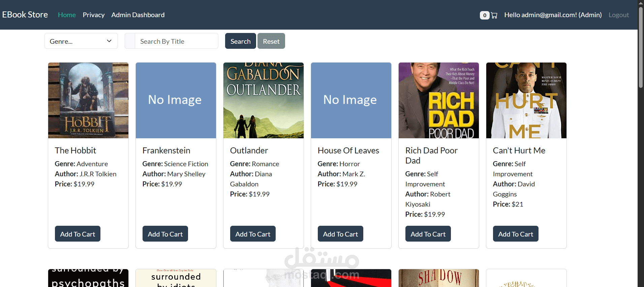Click the EBook Store brand logo

click(x=25, y=15)
